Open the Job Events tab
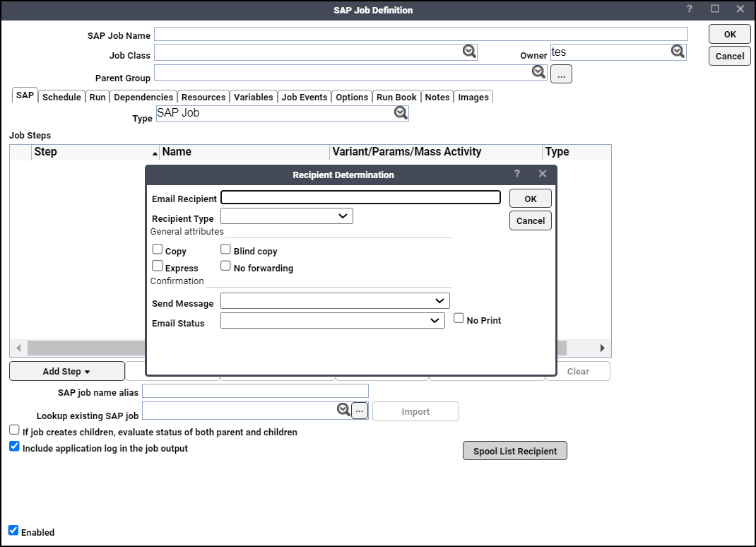Viewport: 756px width, 547px height. tap(304, 97)
